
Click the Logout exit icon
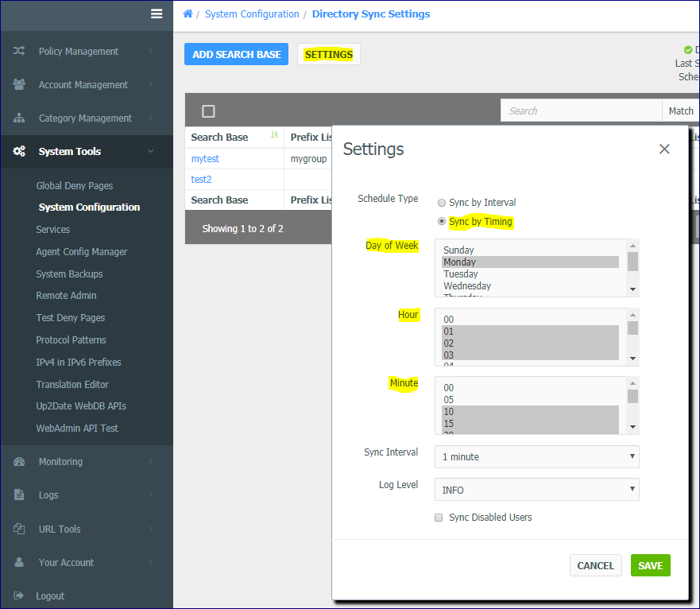19,595
